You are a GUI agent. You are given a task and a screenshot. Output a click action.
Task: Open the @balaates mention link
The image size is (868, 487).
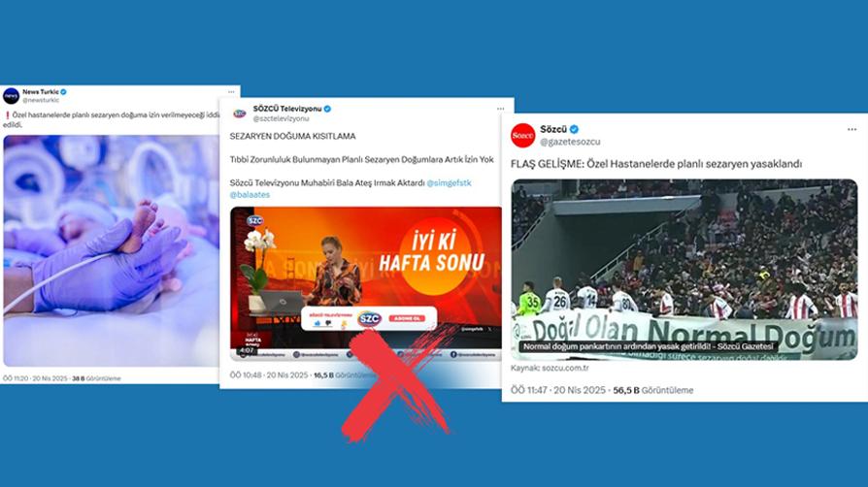(x=250, y=195)
